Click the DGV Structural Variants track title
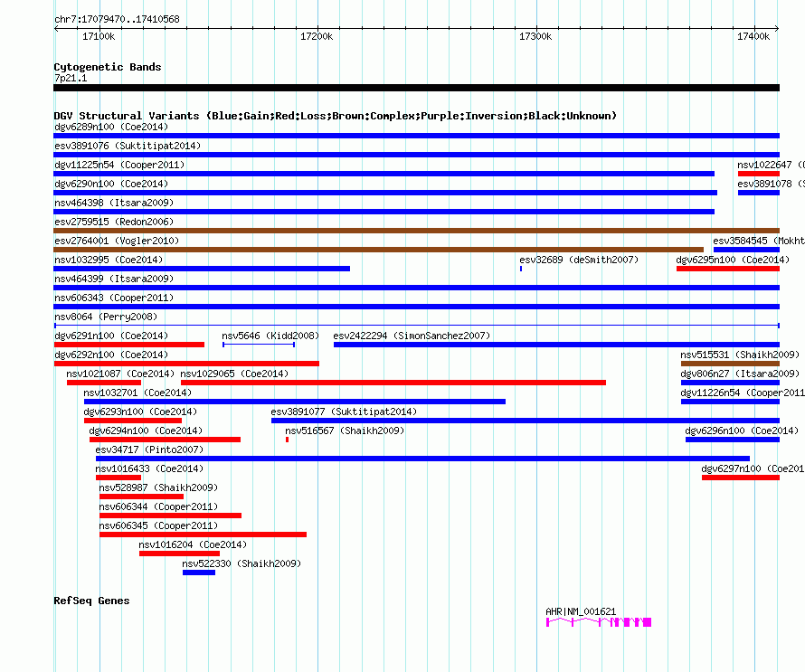The height and width of the screenshot is (672, 805). [x=336, y=116]
